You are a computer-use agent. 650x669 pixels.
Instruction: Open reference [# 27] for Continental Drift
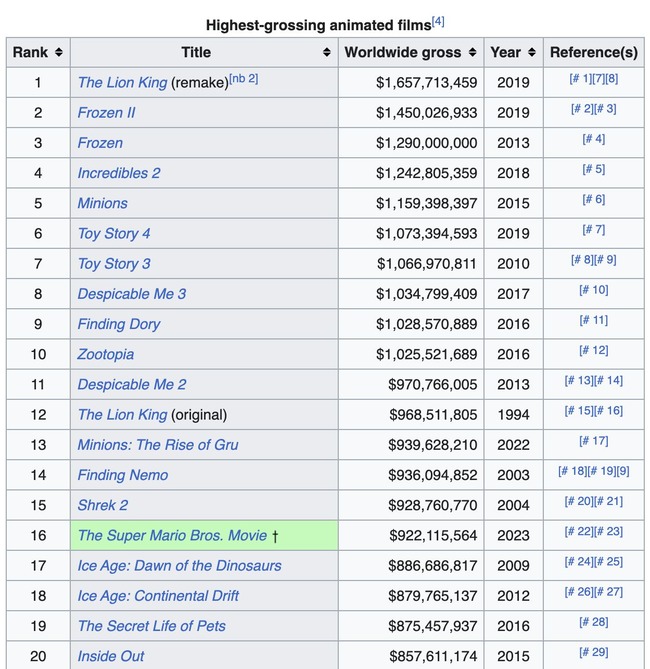[609, 592]
